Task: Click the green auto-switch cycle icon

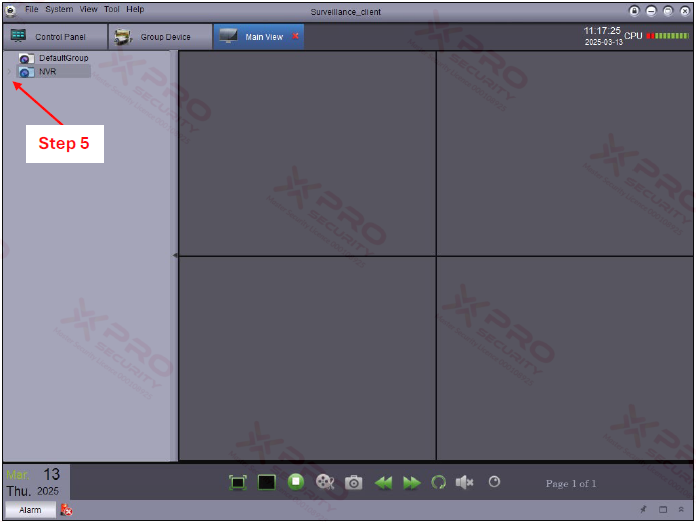Action: (438, 482)
